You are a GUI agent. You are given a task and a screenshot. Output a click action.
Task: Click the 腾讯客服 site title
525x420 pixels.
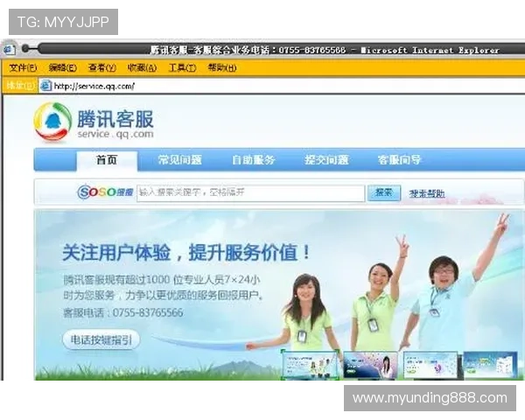115,119
